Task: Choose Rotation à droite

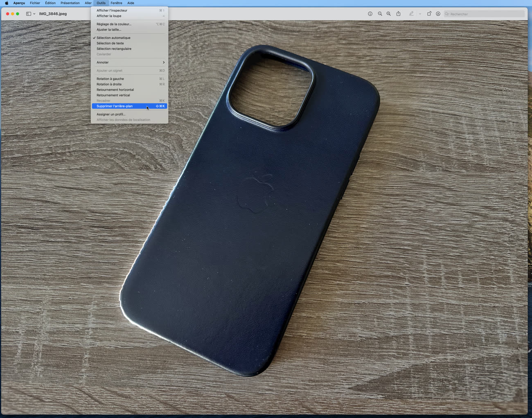Action: (129, 84)
